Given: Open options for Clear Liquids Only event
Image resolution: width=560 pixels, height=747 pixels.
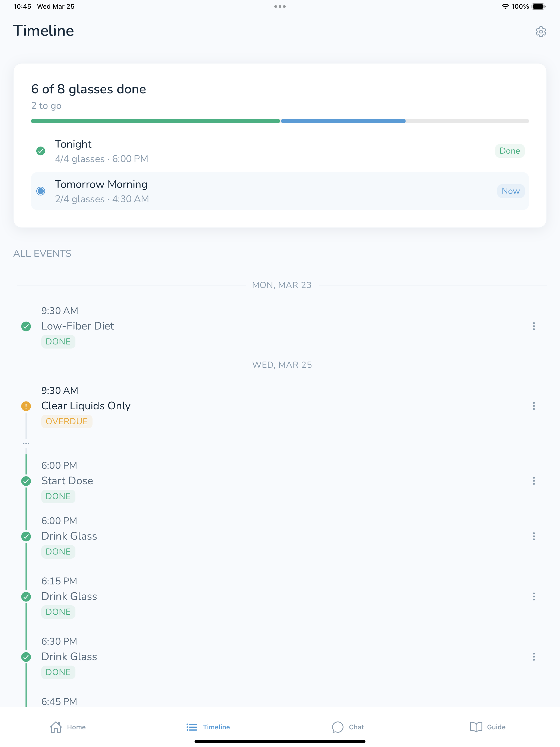Looking at the screenshot, I should click(x=534, y=406).
